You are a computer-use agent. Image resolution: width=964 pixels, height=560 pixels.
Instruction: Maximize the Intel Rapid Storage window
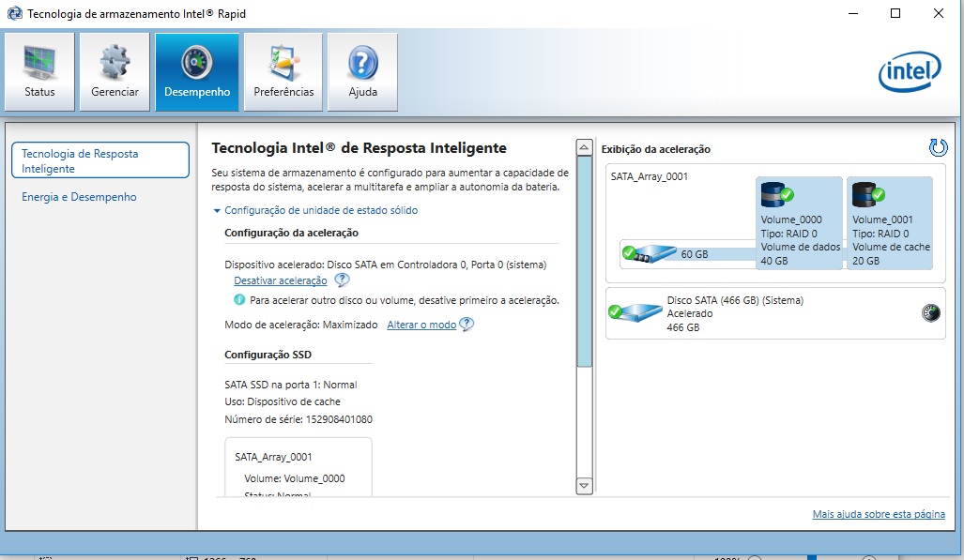click(x=895, y=13)
